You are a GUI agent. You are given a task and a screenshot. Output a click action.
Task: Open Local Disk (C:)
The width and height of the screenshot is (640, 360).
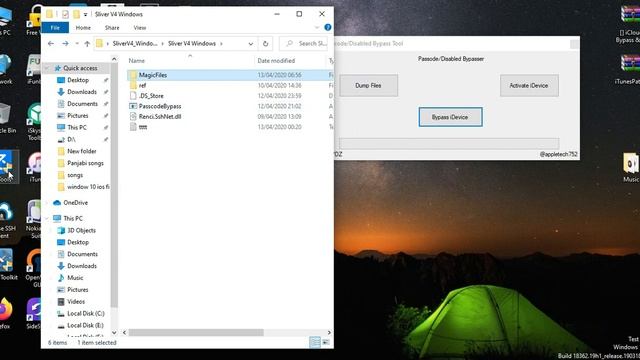click(x=85, y=313)
